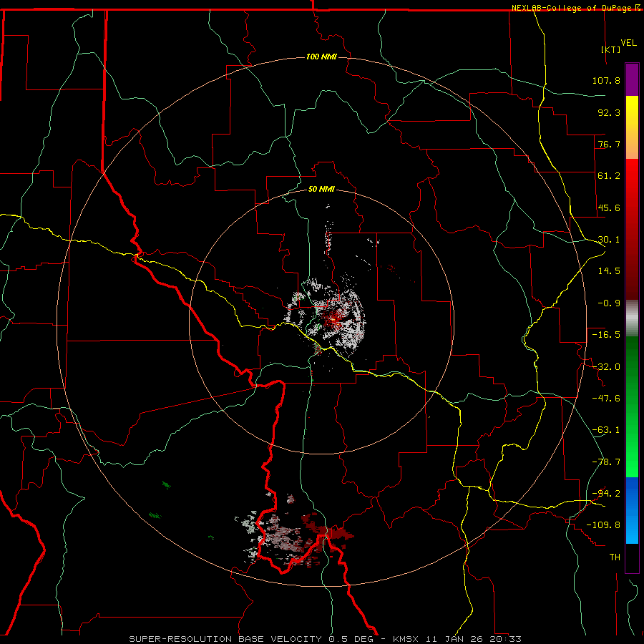The height and width of the screenshot is (644, 644).
Task: Click the NEXLAB-College of DuPage title text
Action: 572,8
